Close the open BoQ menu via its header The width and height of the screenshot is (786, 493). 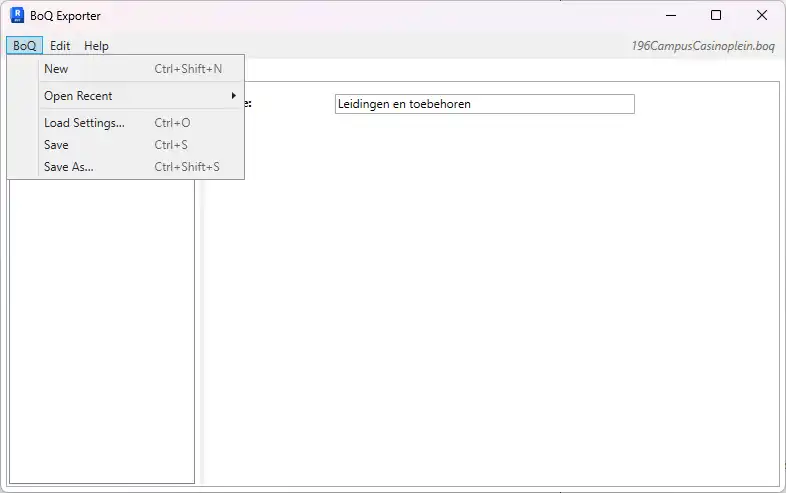24,46
